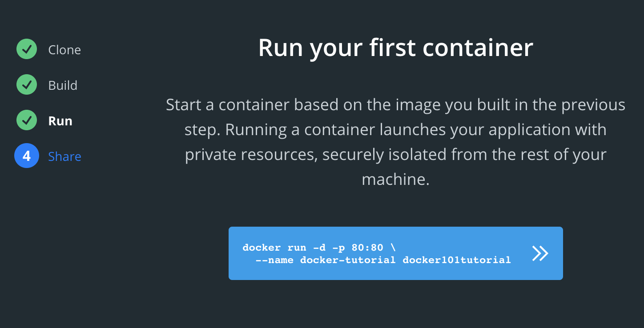Viewport: 644px width, 328px height.
Task: Click the "step. Running a container launches" line
Action: point(395,130)
